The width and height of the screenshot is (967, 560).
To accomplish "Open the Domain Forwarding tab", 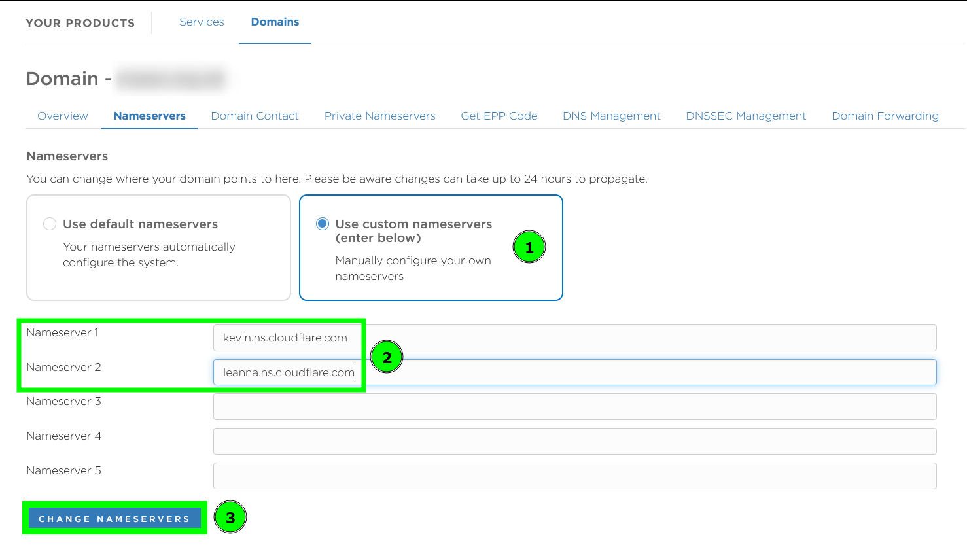I will (x=885, y=116).
